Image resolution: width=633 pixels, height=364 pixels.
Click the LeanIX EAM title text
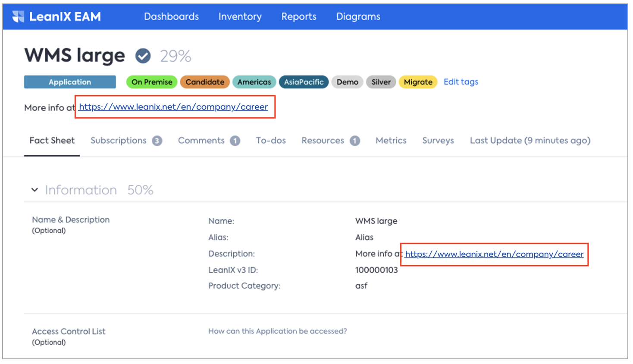[x=65, y=17]
